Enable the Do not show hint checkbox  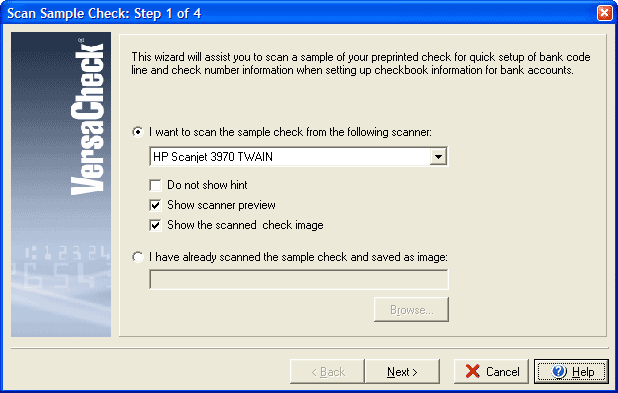click(x=155, y=185)
